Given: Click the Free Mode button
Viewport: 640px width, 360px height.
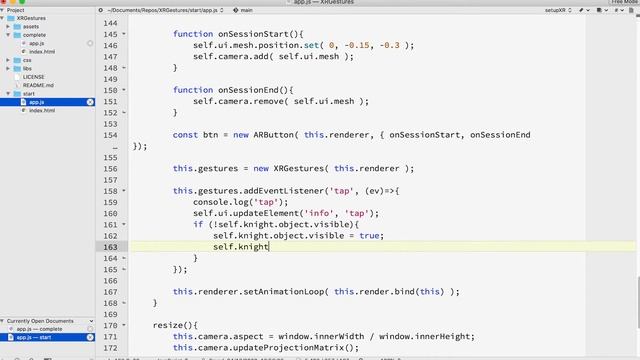Looking at the screenshot, I should click(x=625, y=2).
